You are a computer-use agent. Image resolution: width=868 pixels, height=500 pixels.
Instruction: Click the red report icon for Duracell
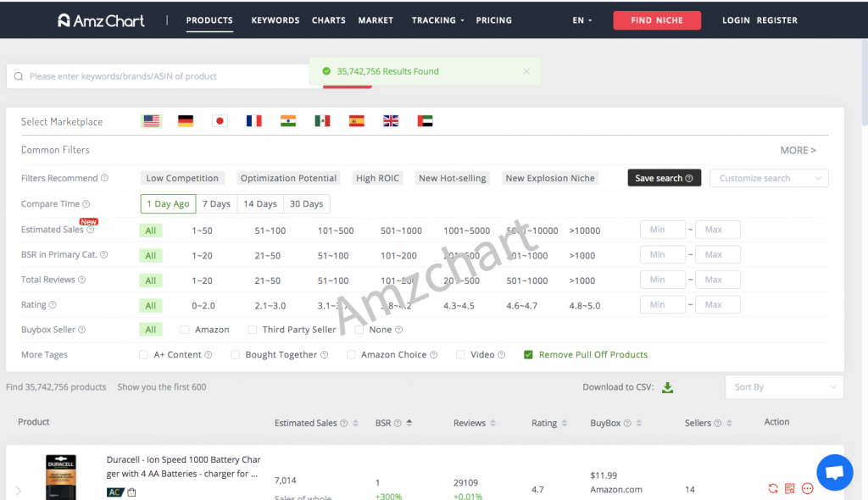click(x=790, y=488)
